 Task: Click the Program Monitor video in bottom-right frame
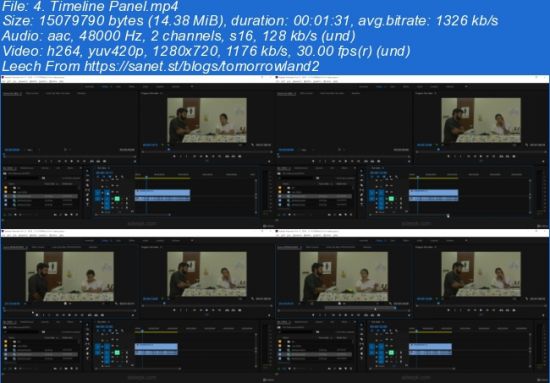tap(481, 274)
